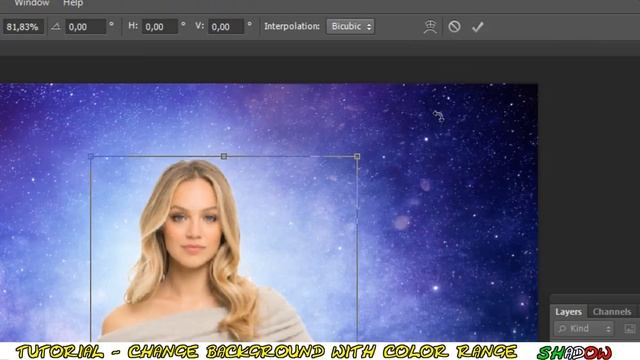Screen dimensions: 640x360
Task: Select the top-left transform corner handle
Action: [x=91, y=156]
